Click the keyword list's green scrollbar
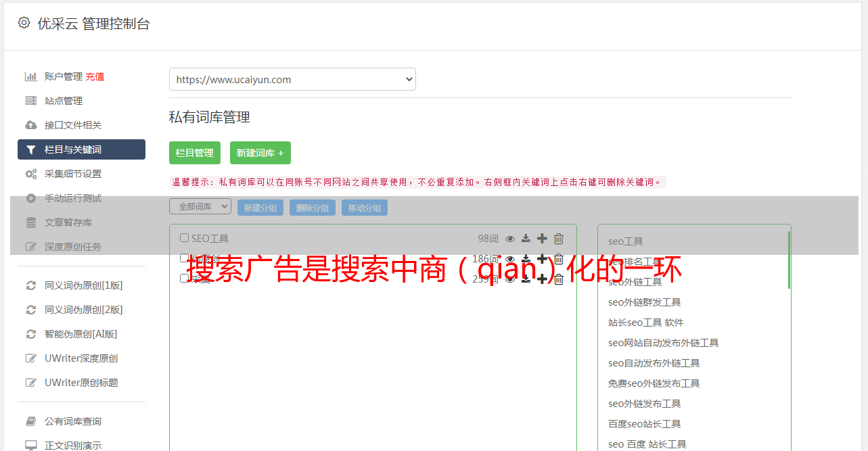Screen dimensions: 868x451 click(x=789, y=260)
